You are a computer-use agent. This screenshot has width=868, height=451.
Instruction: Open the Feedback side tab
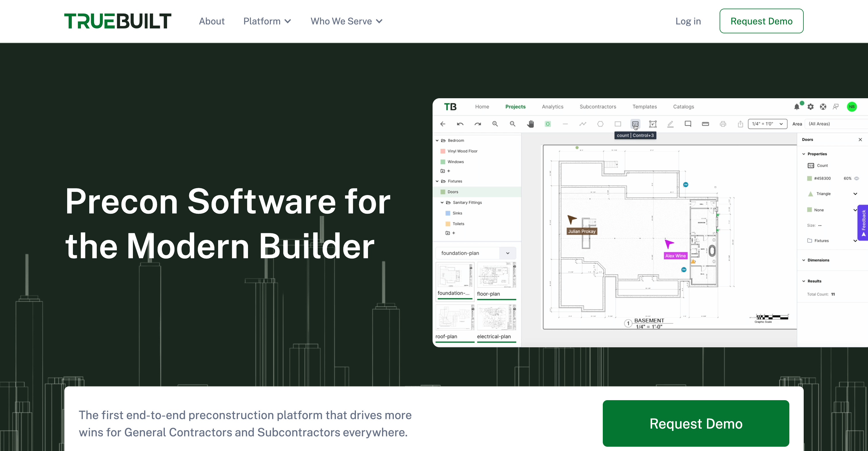[863, 223]
